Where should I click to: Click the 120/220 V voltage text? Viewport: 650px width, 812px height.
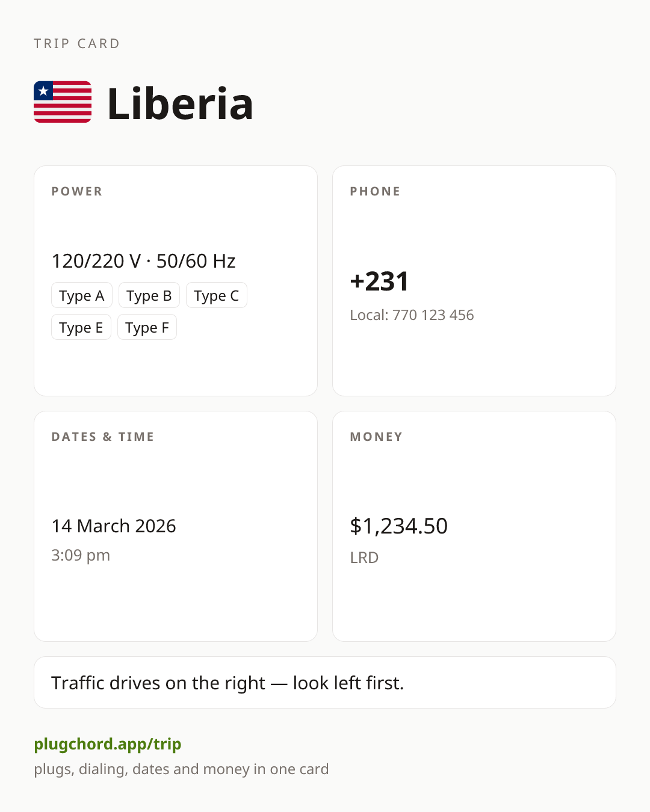coord(96,261)
